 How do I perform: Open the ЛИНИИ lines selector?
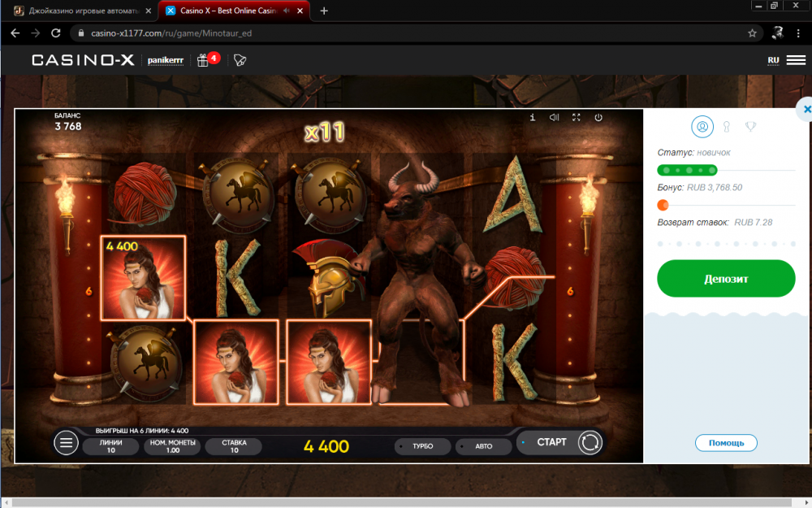110,446
